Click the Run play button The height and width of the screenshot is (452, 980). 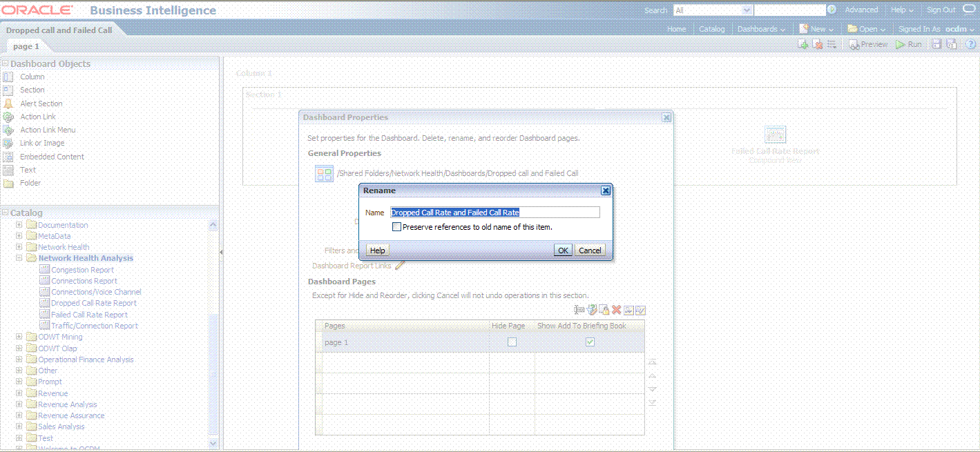pyautogui.click(x=909, y=44)
